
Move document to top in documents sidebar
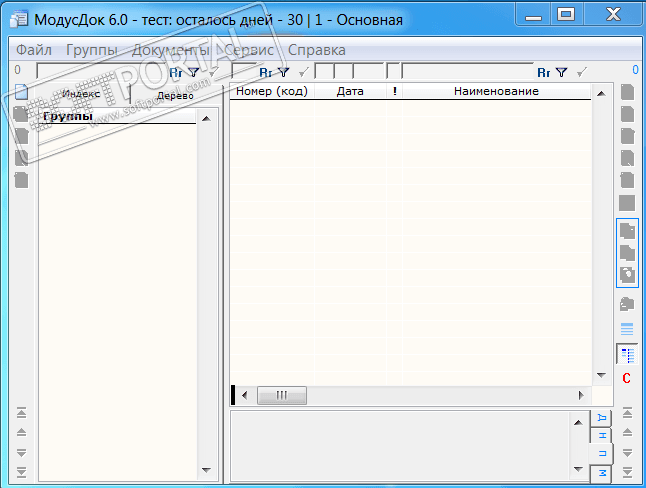click(x=627, y=413)
